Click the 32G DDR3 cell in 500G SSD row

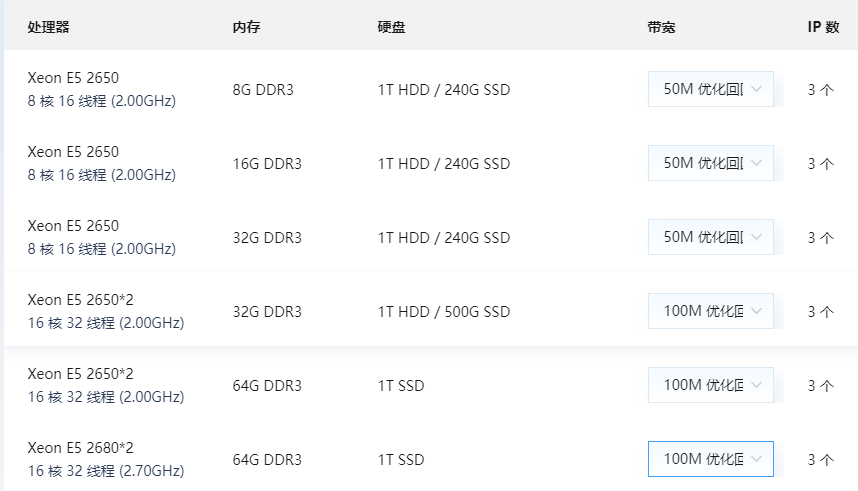267,311
